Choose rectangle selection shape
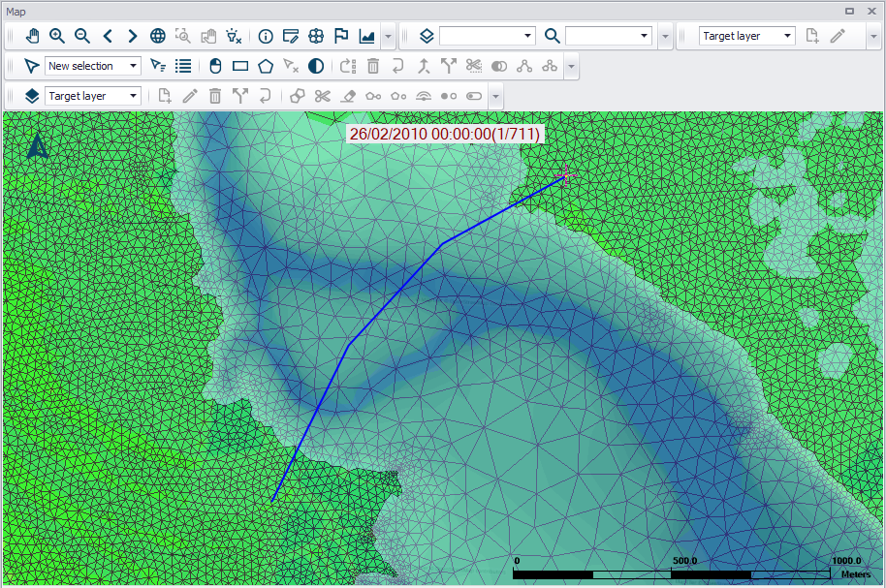This screenshot has height=588, width=886. click(x=240, y=66)
